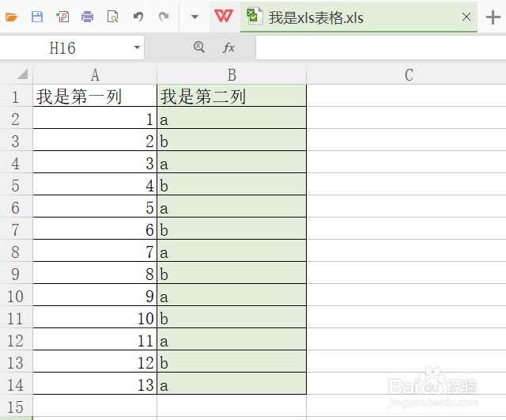Select cell A7 containing 6
Image resolution: width=506 pixels, height=420 pixels.
(x=95, y=229)
